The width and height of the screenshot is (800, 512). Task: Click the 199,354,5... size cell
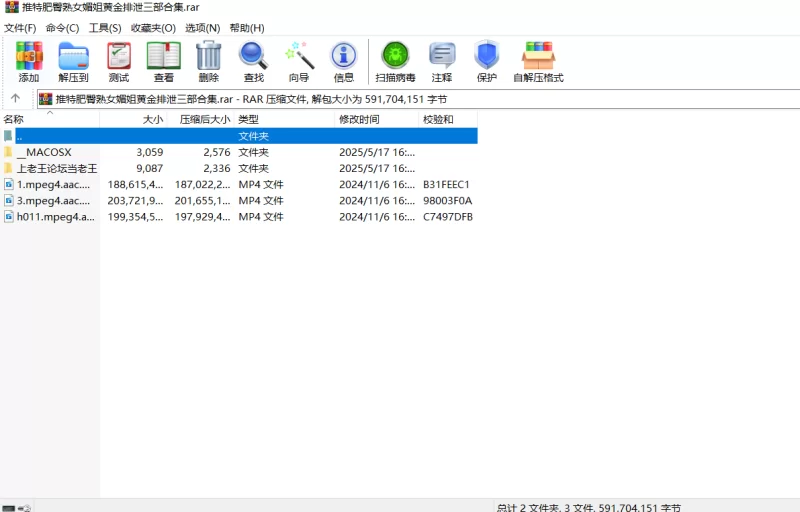[x=135, y=217]
